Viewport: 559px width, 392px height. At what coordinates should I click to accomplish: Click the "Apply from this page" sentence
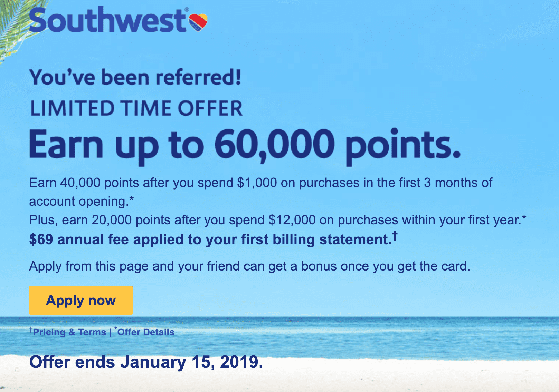(x=249, y=266)
